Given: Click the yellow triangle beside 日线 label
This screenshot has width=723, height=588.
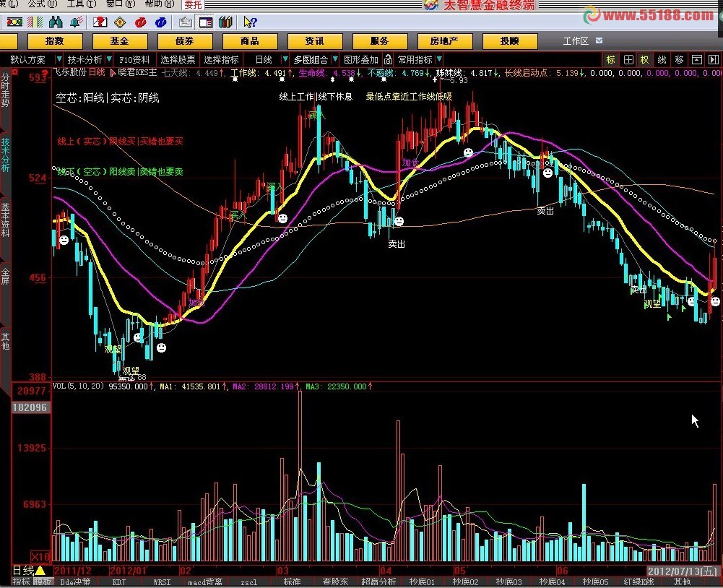Looking at the screenshot, I should 40,571.
